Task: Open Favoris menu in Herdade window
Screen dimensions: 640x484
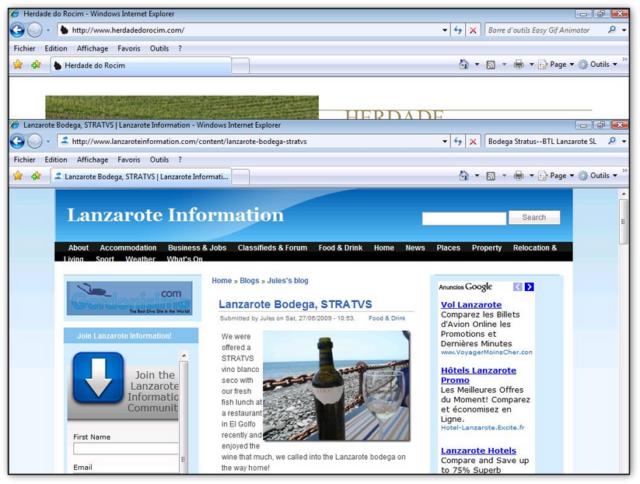Action: (129, 48)
